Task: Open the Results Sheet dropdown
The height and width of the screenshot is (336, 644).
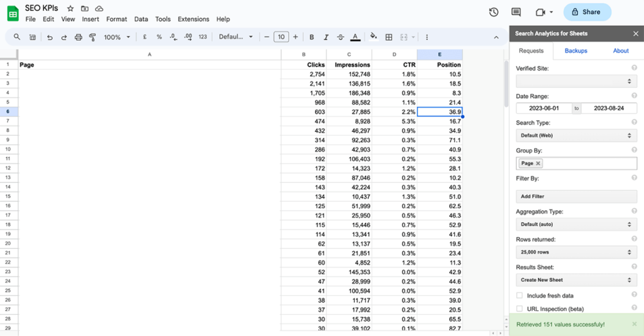Action: [576, 280]
